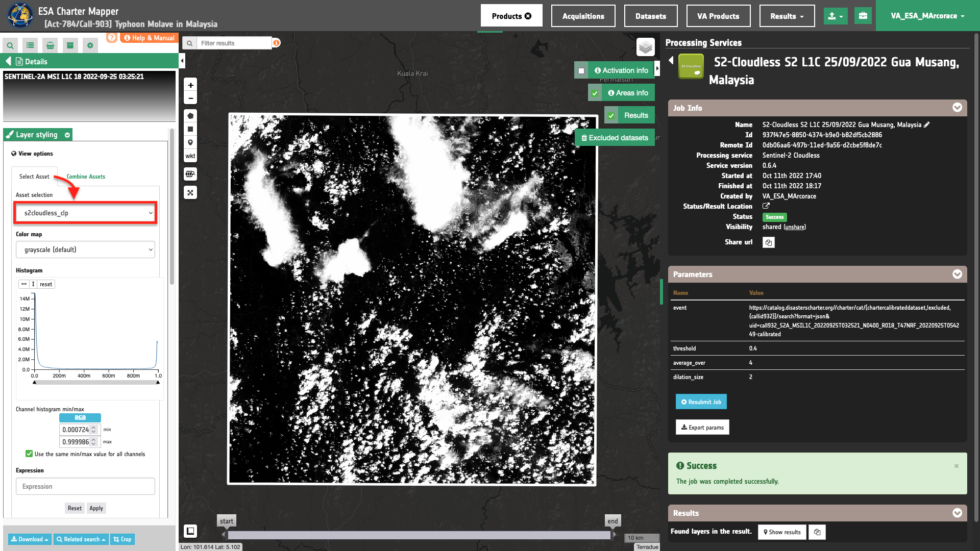Click the filter results info icon

[x=276, y=43]
